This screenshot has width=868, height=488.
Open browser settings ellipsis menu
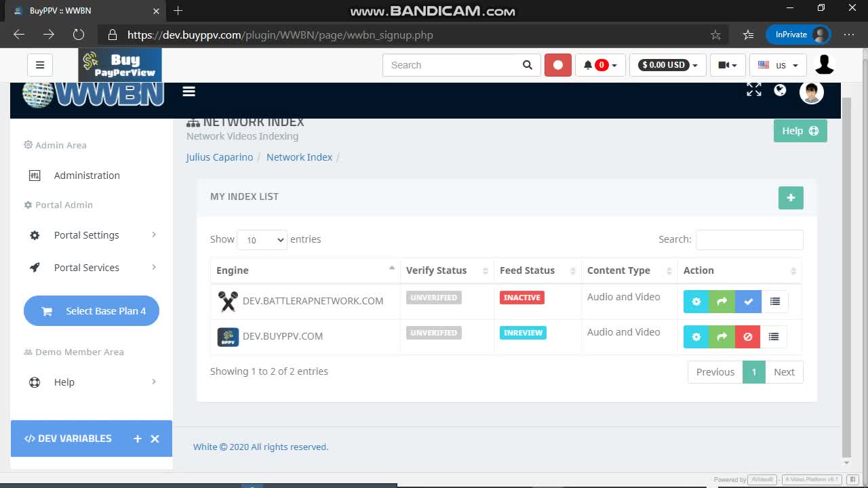tap(849, 35)
